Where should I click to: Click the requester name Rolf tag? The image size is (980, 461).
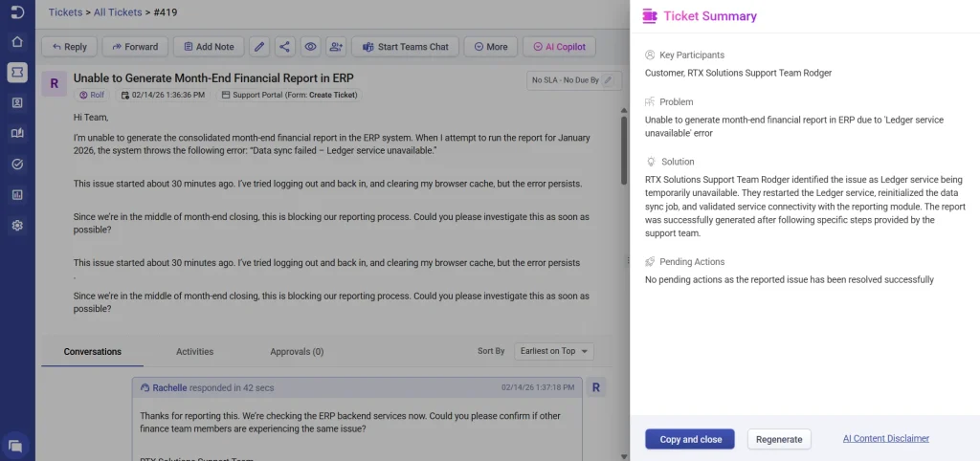[x=92, y=95]
